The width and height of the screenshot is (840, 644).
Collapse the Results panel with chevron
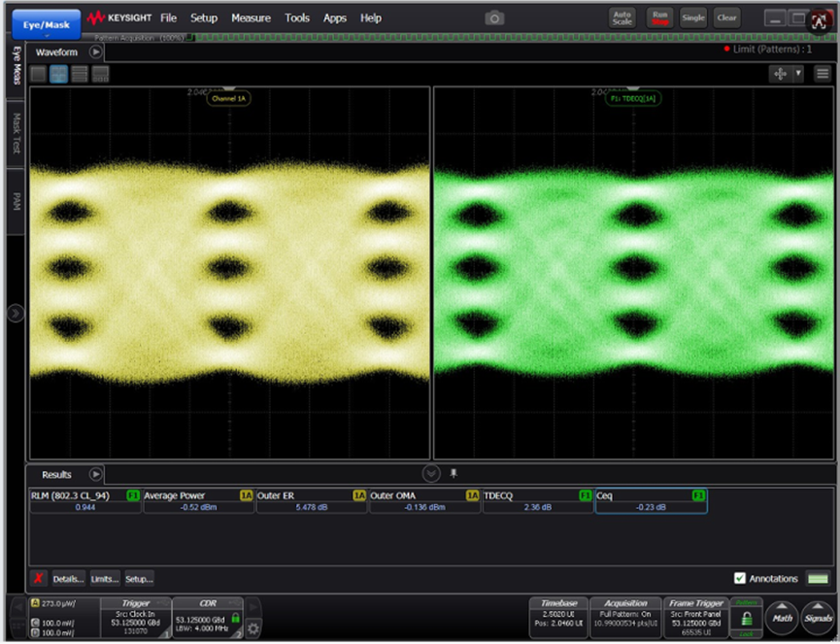[x=431, y=474]
